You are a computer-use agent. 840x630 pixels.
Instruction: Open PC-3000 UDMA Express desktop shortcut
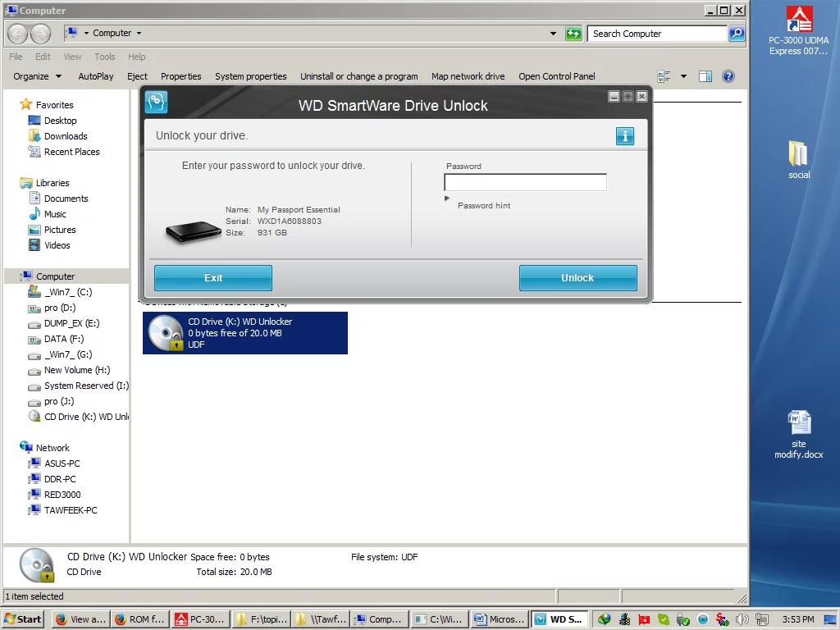click(x=799, y=30)
